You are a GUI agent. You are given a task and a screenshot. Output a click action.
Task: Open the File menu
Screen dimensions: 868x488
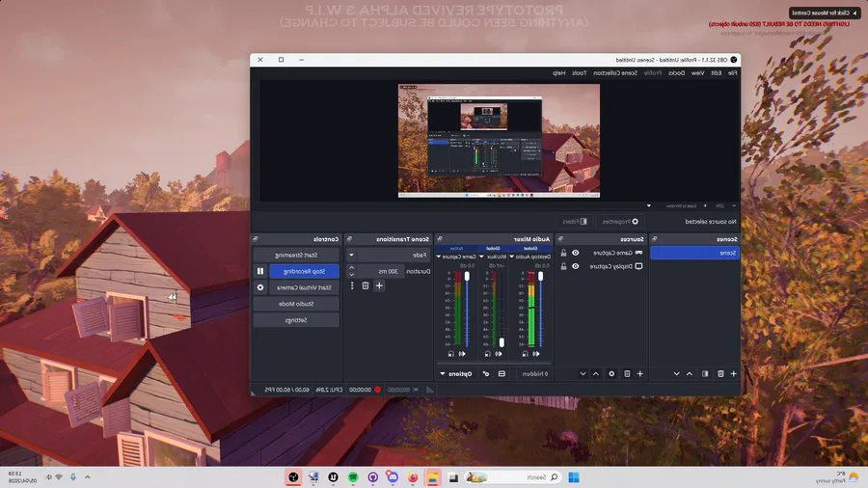pyautogui.click(x=732, y=73)
